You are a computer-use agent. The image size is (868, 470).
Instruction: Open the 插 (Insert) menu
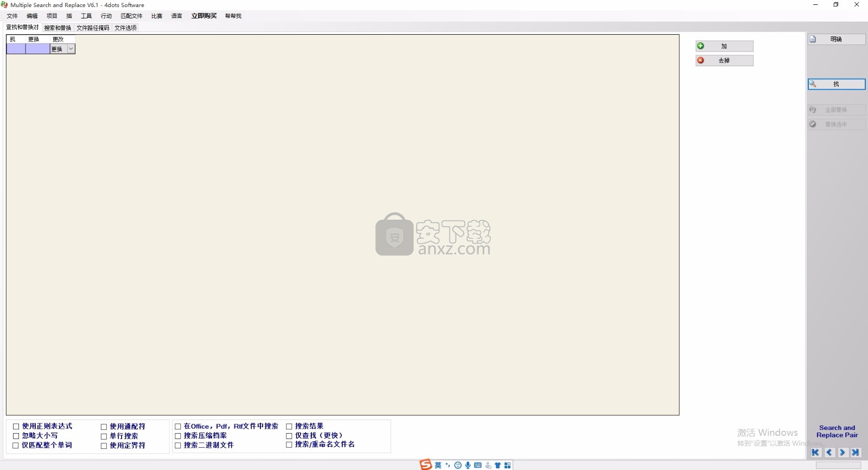(69, 16)
